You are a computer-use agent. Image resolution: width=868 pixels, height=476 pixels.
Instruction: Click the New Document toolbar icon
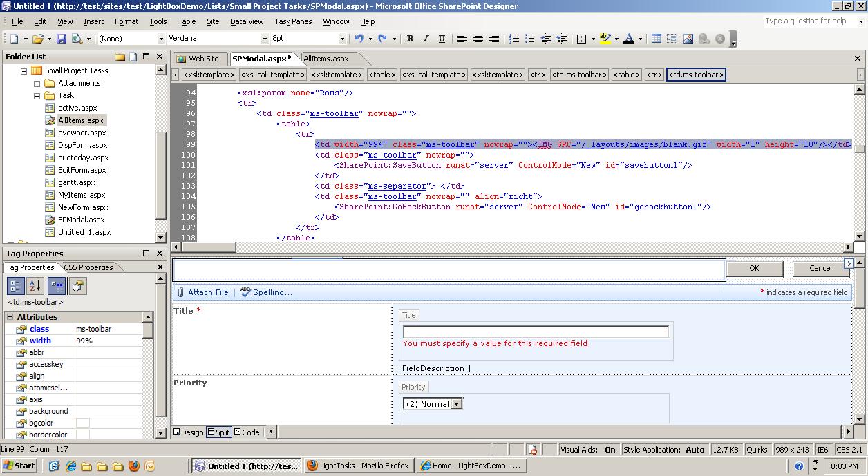point(14,39)
